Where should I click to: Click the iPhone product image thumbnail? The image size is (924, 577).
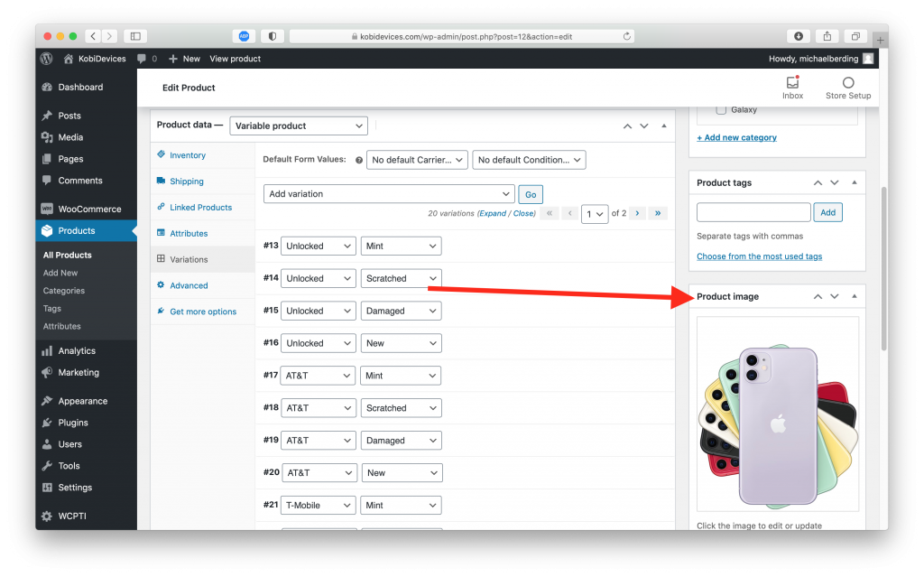[778, 414]
